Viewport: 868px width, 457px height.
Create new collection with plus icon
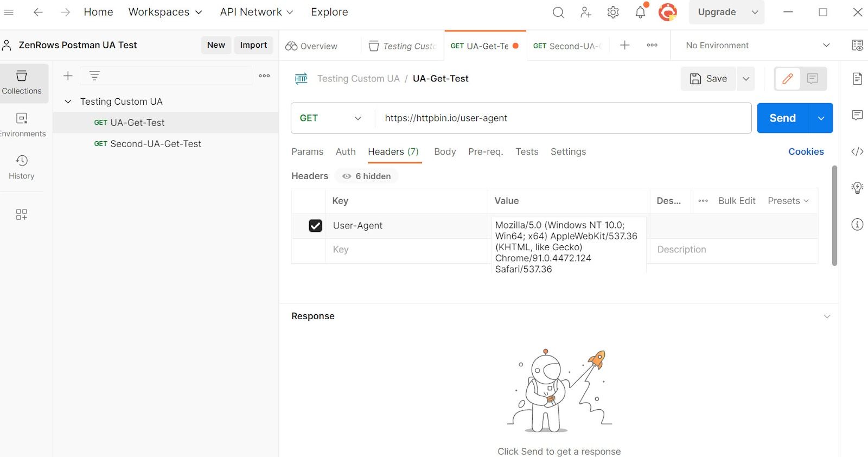[x=68, y=76]
